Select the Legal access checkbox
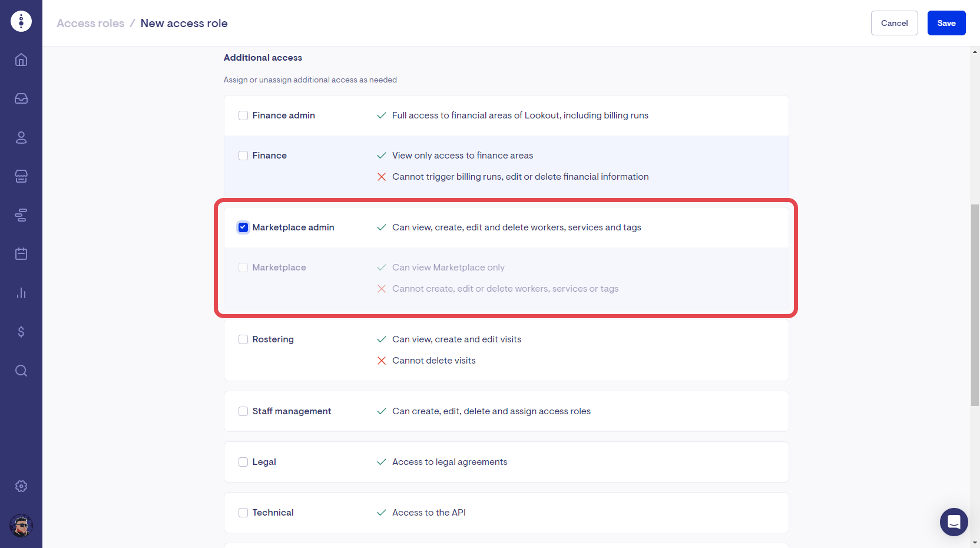Image resolution: width=980 pixels, height=548 pixels. 243,462
